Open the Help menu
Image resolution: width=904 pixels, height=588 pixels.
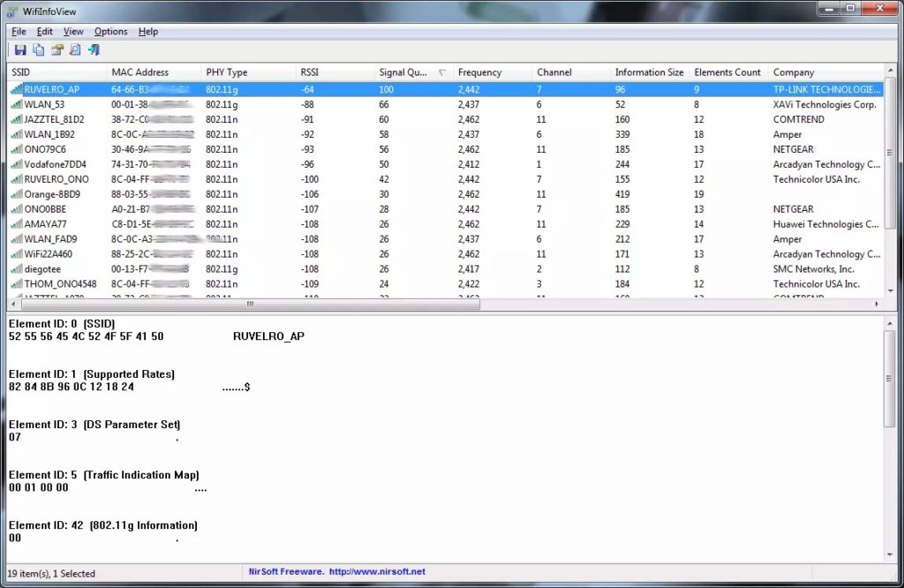148,32
